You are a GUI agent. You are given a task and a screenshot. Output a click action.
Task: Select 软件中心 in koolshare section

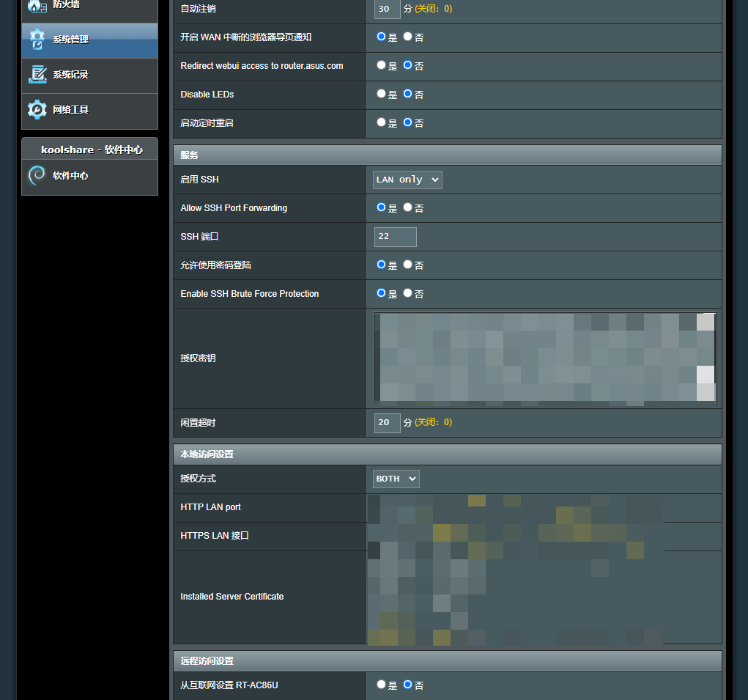(x=70, y=176)
